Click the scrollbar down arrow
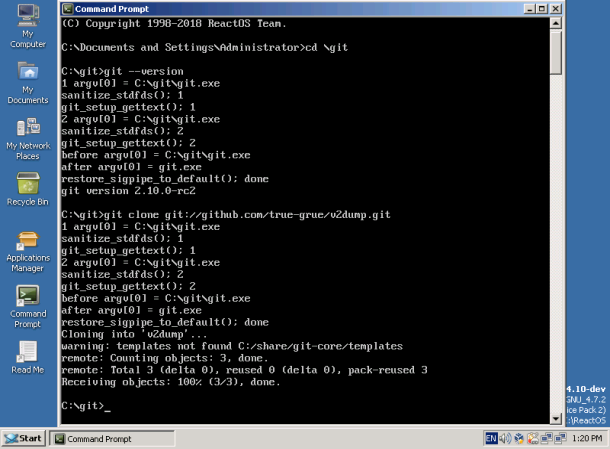The height and width of the screenshot is (449, 610). [x=556, y=419]
